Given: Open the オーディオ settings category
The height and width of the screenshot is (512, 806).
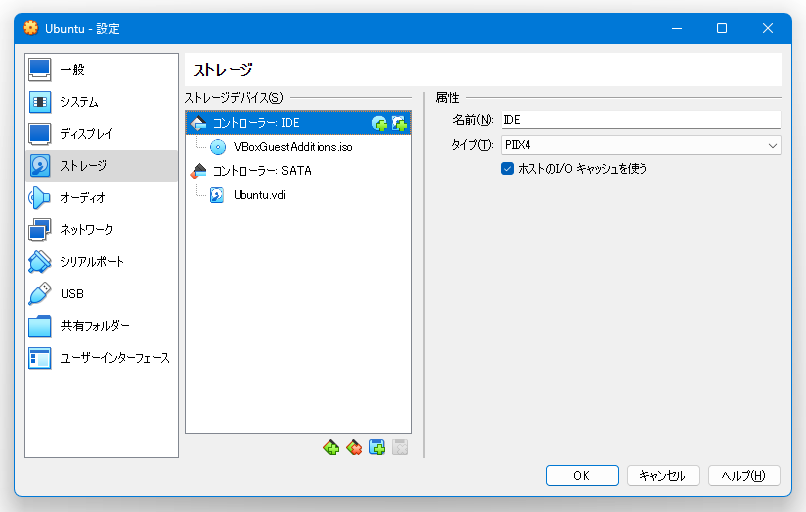Looking at the screenshot, I should coord(101,197).
